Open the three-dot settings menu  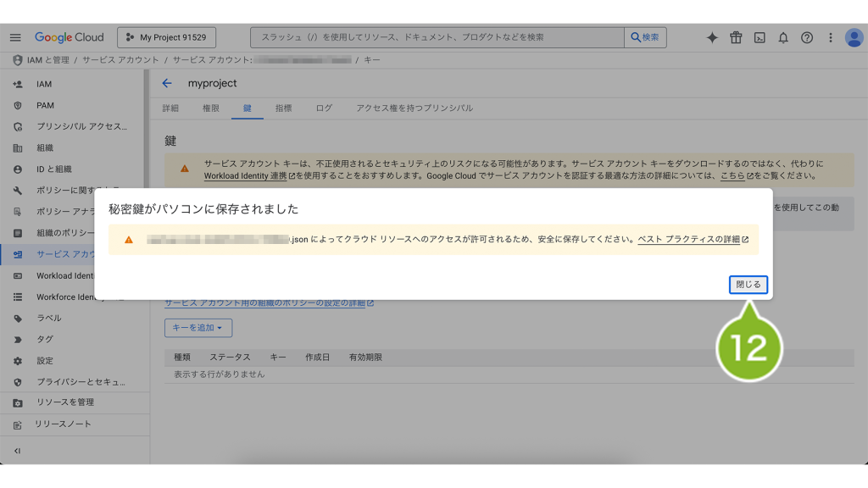(830, 37)
